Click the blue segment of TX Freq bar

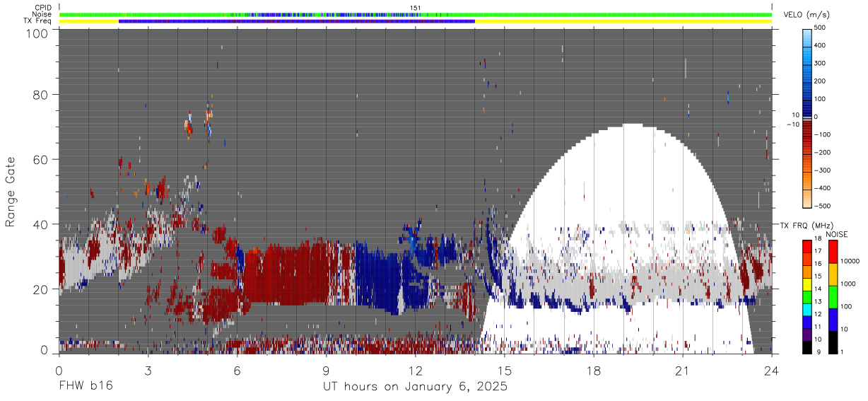(297, 21)
